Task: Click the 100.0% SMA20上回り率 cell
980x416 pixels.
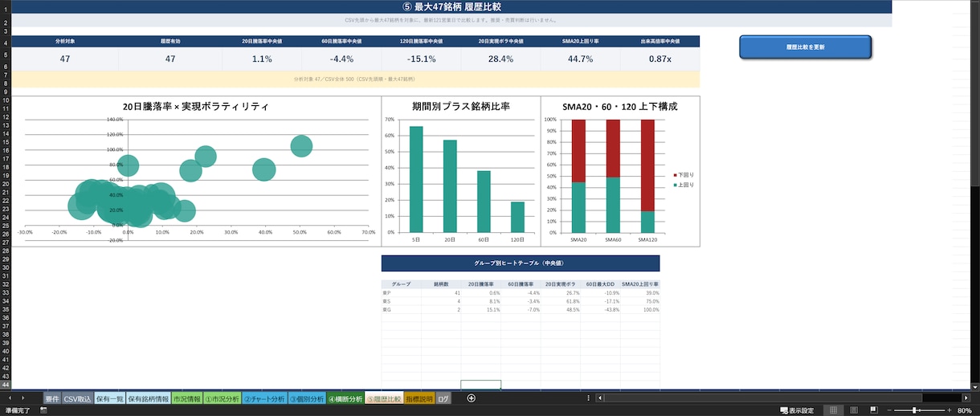Action: [x=640, y=309]
